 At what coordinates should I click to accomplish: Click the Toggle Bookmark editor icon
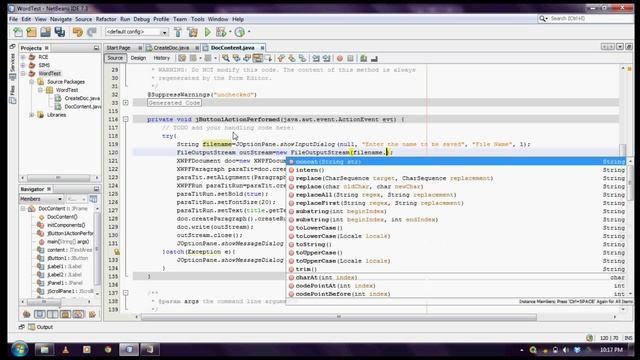303,58
